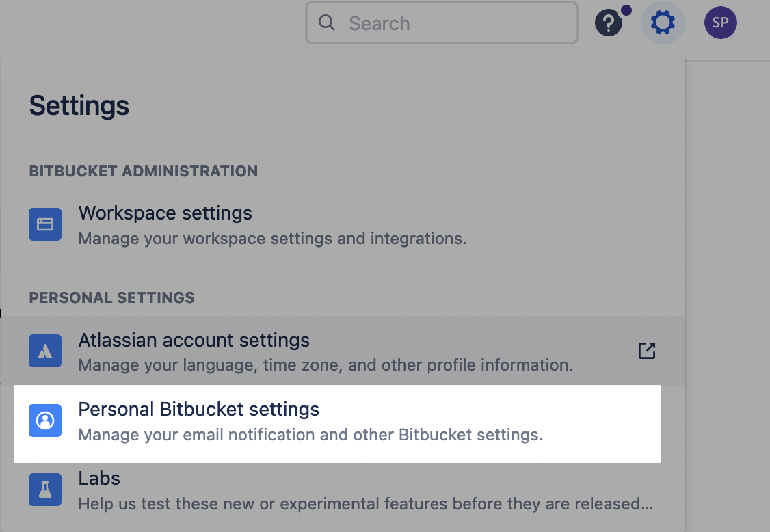Click the Labs flask icon
The image size is (770, 532).
coord(45,490)
